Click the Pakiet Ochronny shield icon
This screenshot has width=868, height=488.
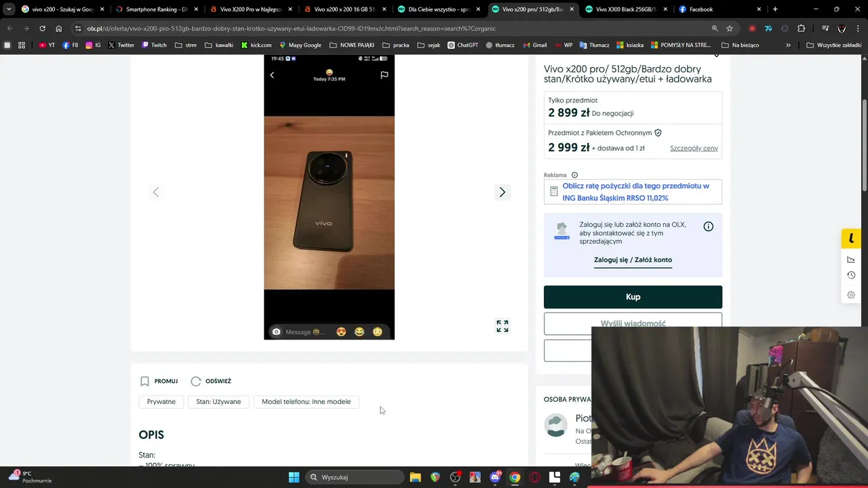[658, 133]
